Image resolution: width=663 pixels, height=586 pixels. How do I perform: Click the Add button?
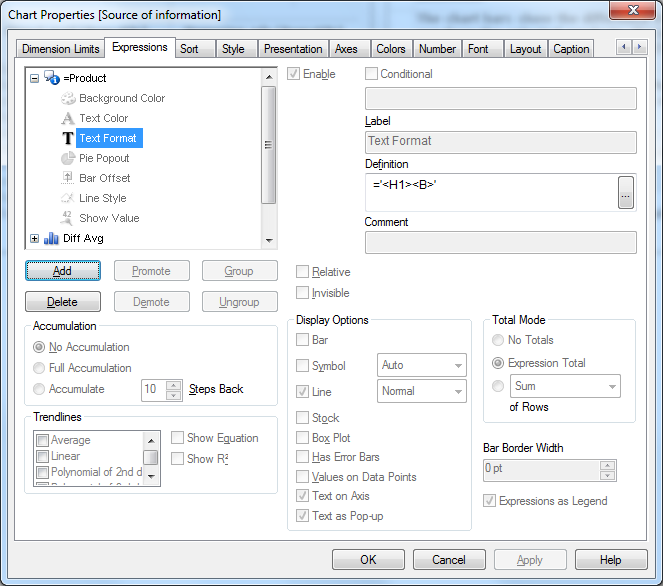tap(63, 271)
